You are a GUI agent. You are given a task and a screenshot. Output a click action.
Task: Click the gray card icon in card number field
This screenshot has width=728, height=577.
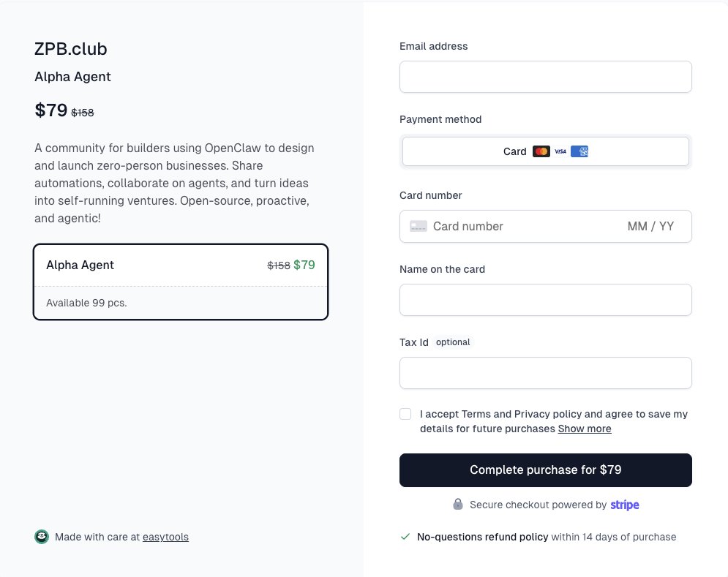coord(419,227)
